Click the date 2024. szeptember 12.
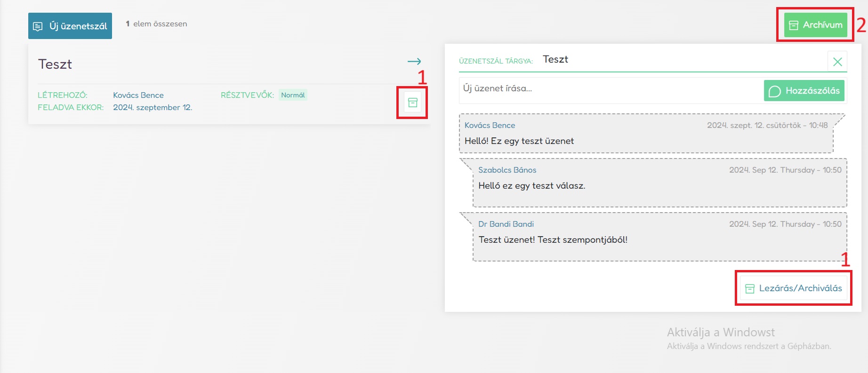The image size is (868, 373). point(153,107)
